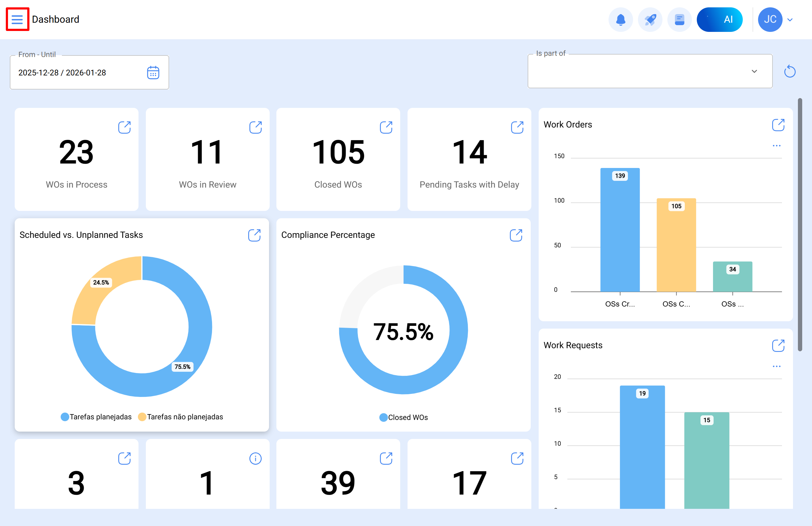Click the info icon on the card showing 1
The width and height of the screenshot is (812, 526).
tap(255, 459)
